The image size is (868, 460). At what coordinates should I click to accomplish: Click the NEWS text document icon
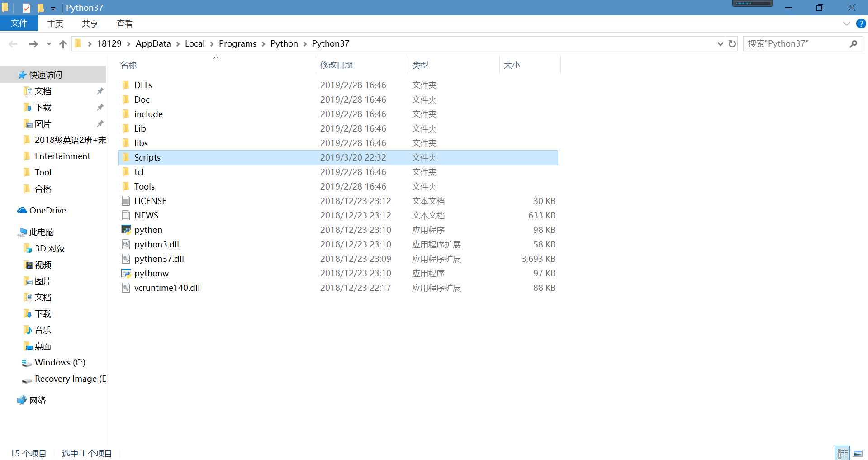(126, 215)
